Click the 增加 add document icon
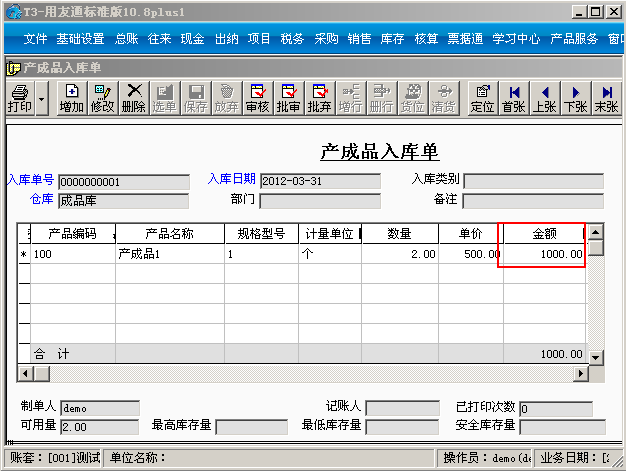 (71, 98)
